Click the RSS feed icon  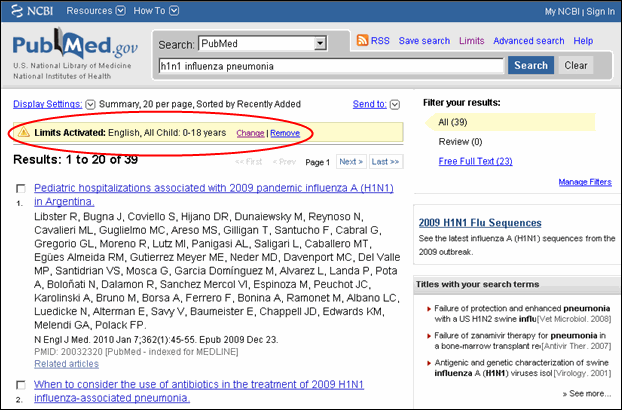coord(363,41)
